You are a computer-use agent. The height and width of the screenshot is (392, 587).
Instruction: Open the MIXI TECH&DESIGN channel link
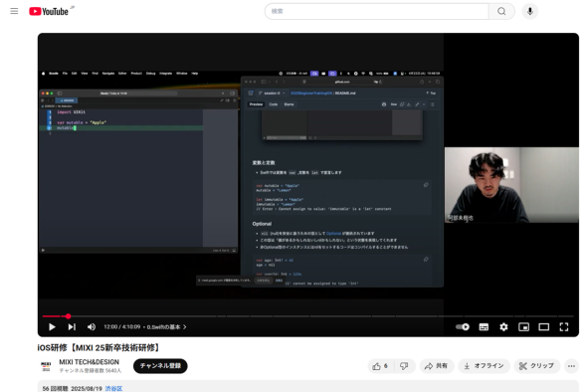(x=90, y=362)
